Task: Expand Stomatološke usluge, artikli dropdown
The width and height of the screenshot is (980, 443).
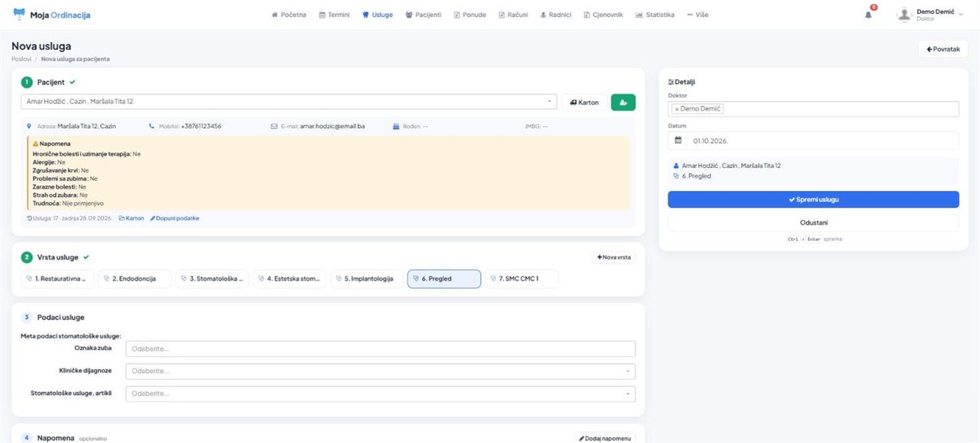Action: coord(381,394)
